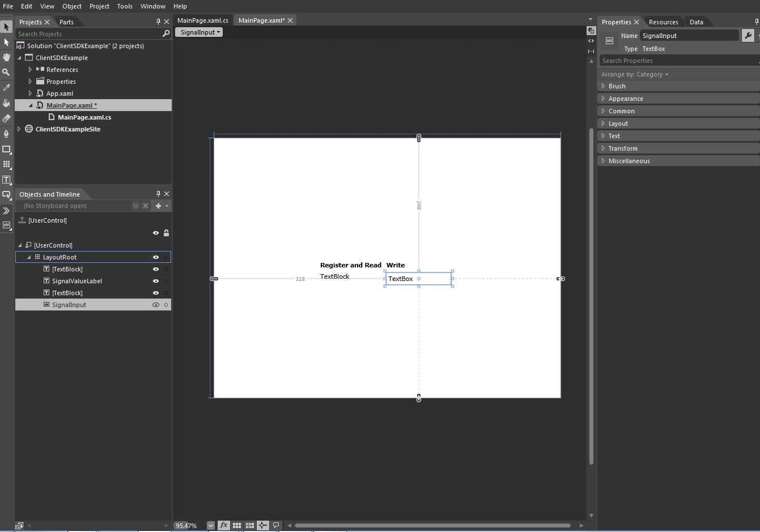760x532 pixels.
Task: Switch to the Resources tab
Action: (663, 22)
